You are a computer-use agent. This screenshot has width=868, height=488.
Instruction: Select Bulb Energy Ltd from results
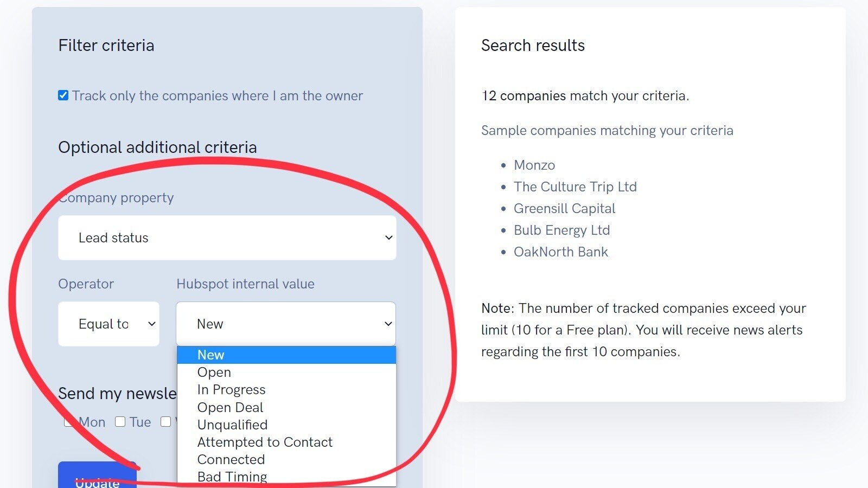click(561, 230)
